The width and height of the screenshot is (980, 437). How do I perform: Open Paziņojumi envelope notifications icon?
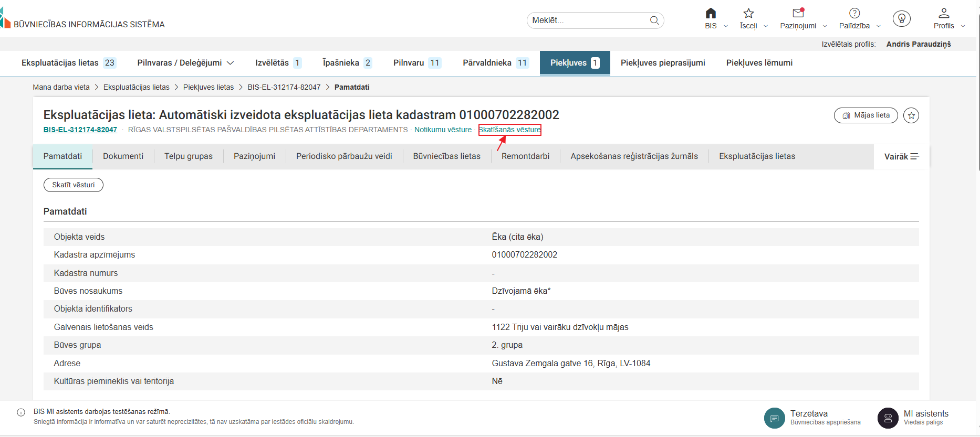point(798,13)
